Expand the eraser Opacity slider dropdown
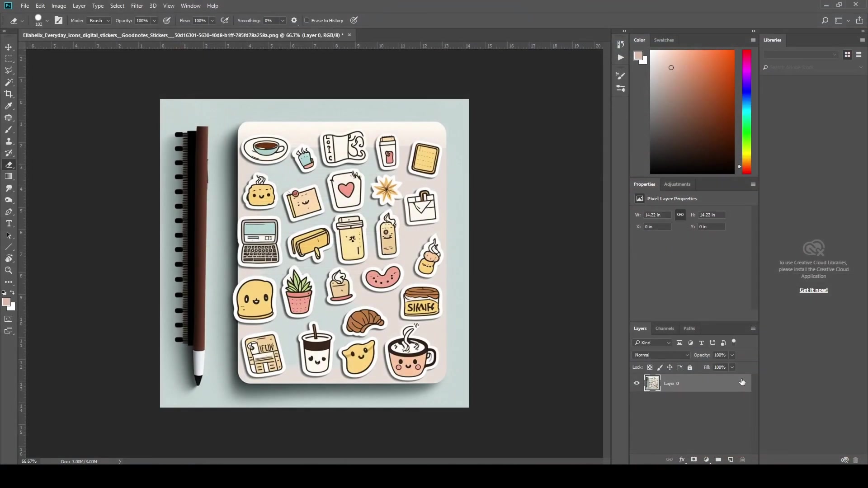868x488 pixels. 154,20
